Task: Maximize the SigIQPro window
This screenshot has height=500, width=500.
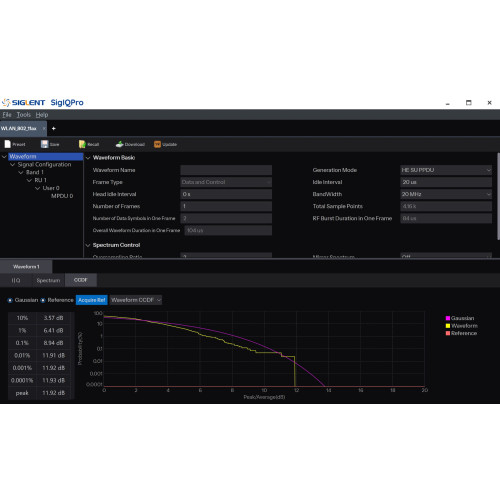Action: coord(469,103)
